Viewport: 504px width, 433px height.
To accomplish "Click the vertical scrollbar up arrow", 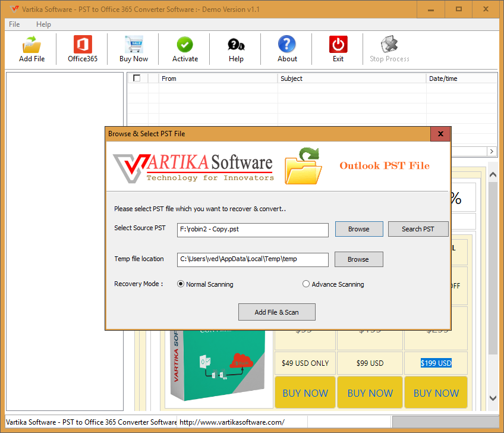I will tap(493, 175).
